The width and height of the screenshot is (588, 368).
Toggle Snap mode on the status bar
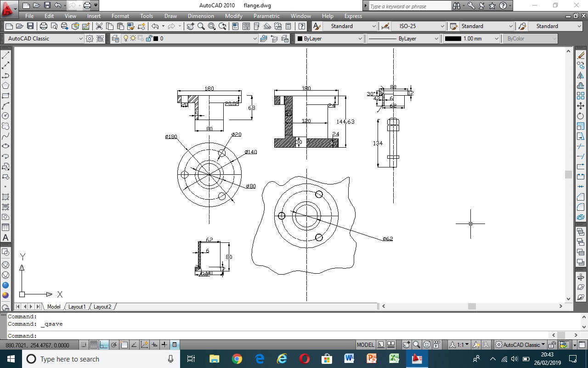pos(83,345)
